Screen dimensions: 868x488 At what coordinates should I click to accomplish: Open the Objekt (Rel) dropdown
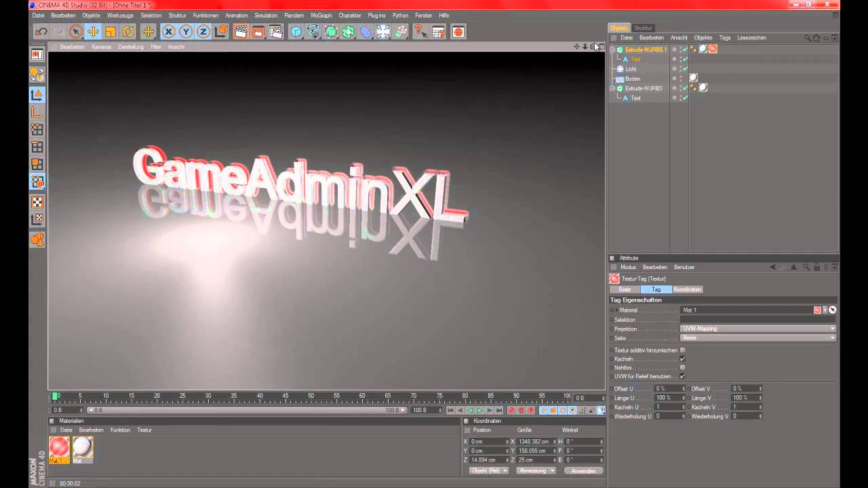488,470
